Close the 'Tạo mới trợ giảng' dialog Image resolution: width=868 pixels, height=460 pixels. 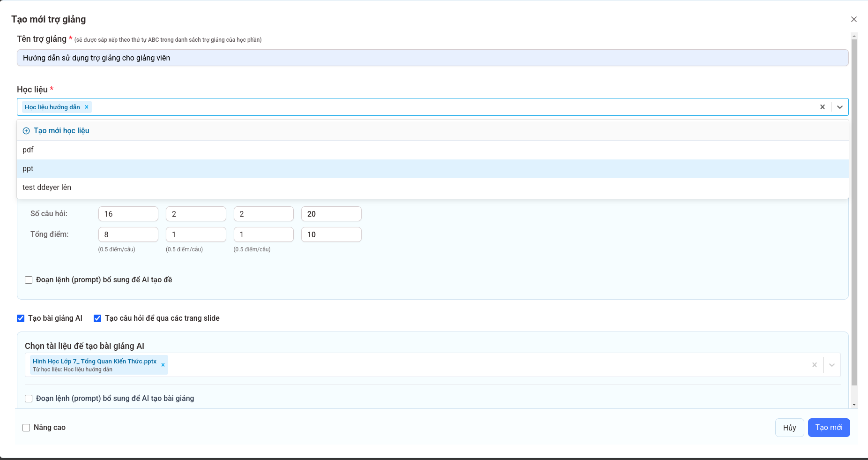(853, 19)
